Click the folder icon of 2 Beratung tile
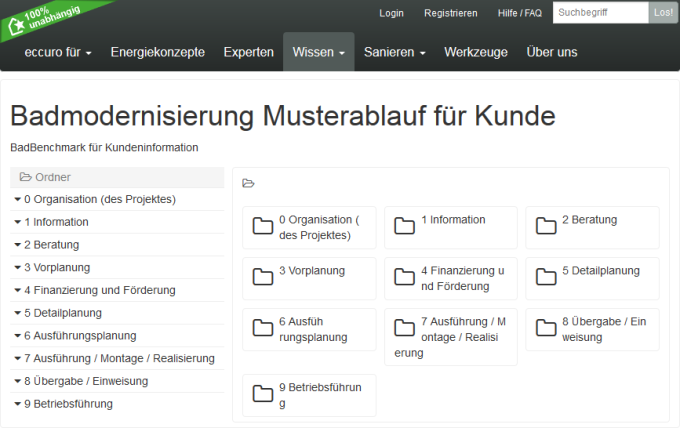The image size is (680, 428). [x=545, y=226]
